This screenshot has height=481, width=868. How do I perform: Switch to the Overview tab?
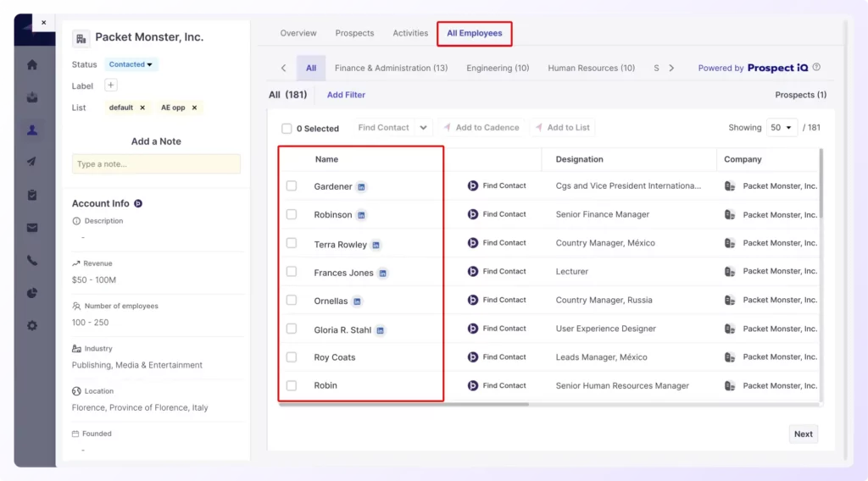pyautogui.click(x=298, y=33)
